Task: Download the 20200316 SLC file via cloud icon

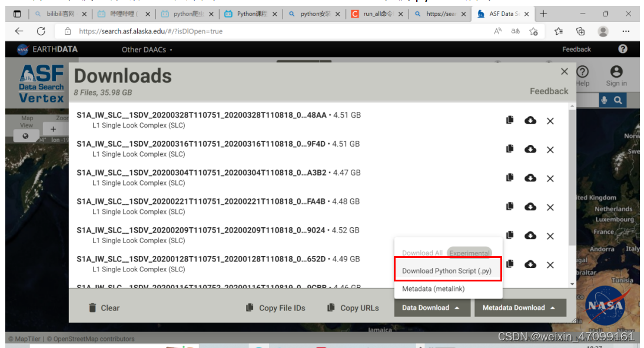Action: (530, 149)
